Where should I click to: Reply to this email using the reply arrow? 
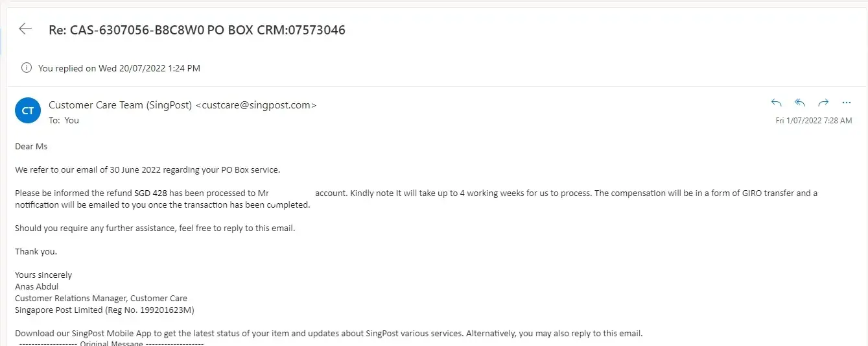coord(777,103)
